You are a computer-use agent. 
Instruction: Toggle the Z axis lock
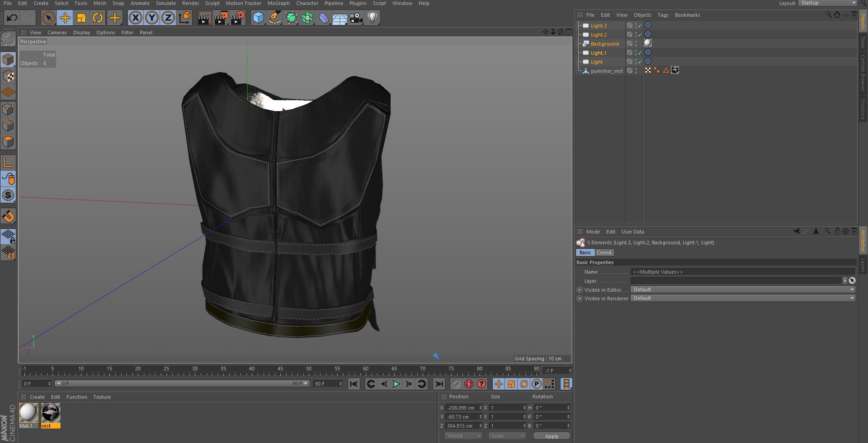click(168, 18)
